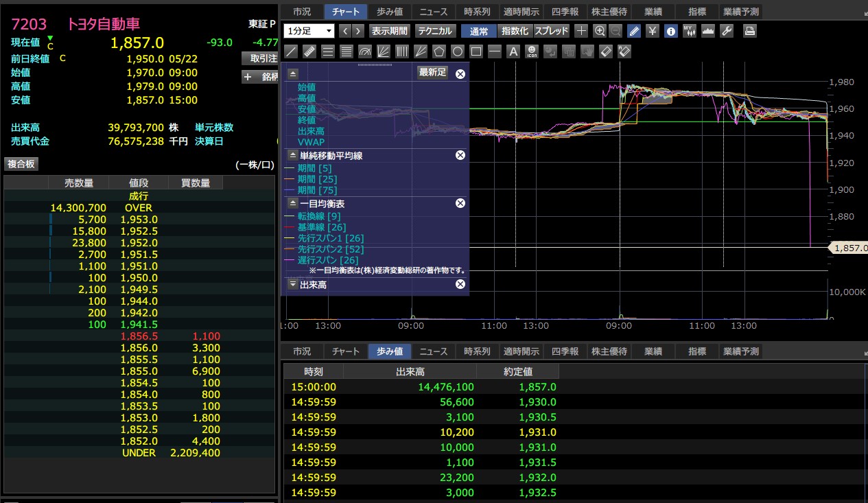Select the erase-all drawings tool
Screen dimensions: 868x503
tap(624, 51)
